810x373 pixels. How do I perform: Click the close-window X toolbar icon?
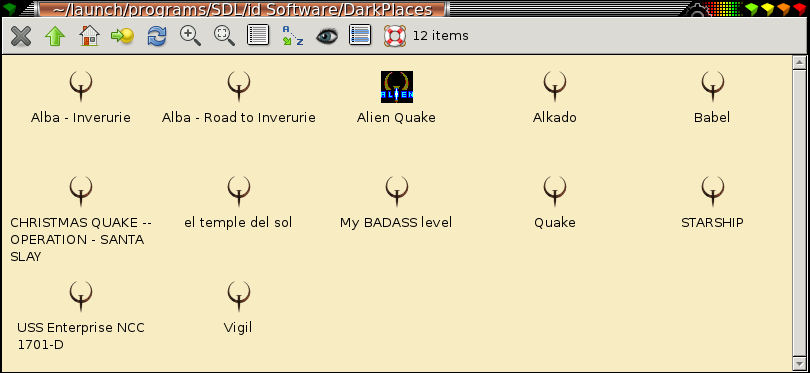click(21, 36)
